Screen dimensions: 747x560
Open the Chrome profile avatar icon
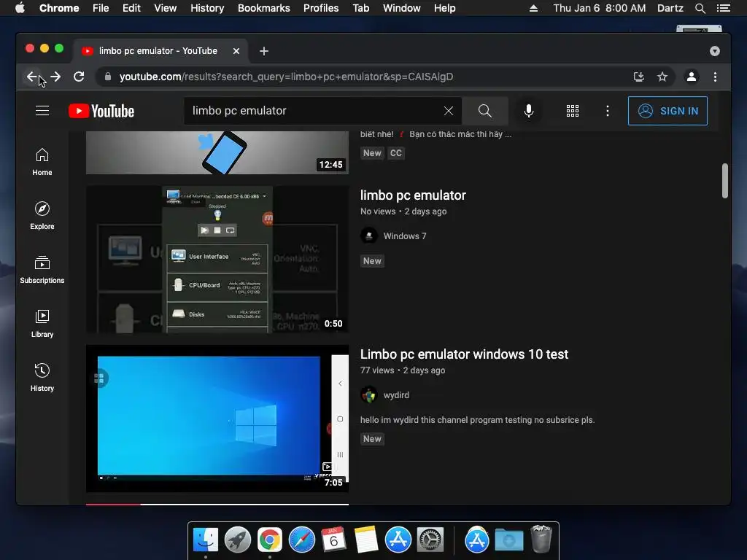692,77
